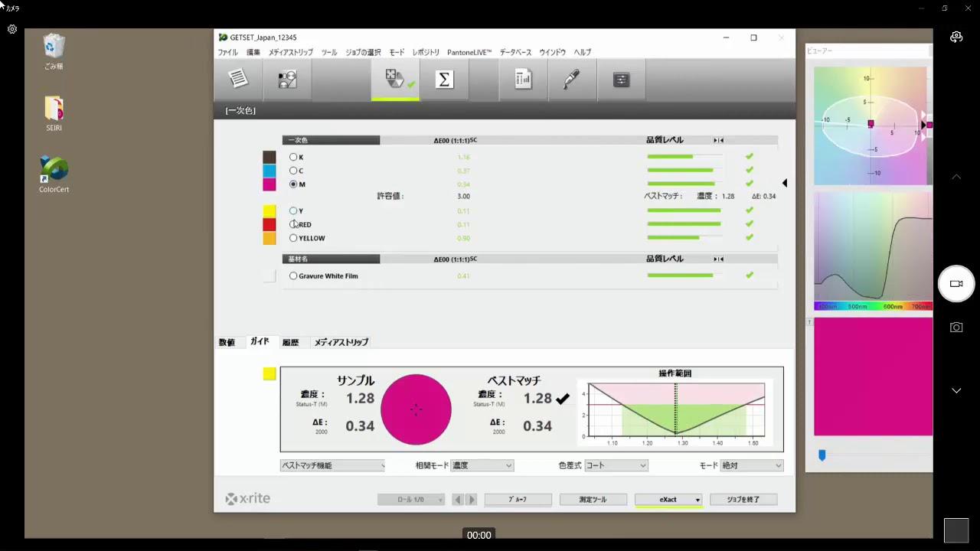980x551 pixels.
Task: Open the SEIRI folder on desktop
Action: [x=54, y=114]
